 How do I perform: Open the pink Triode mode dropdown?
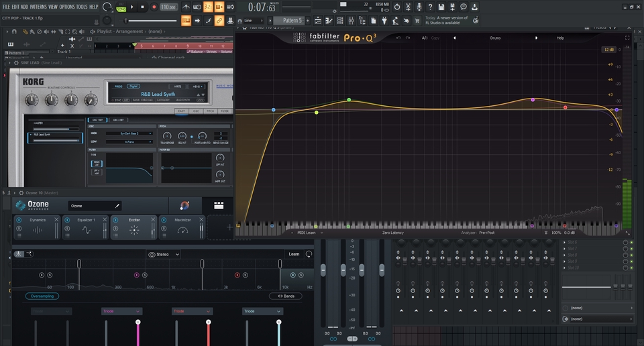point(121,311)
